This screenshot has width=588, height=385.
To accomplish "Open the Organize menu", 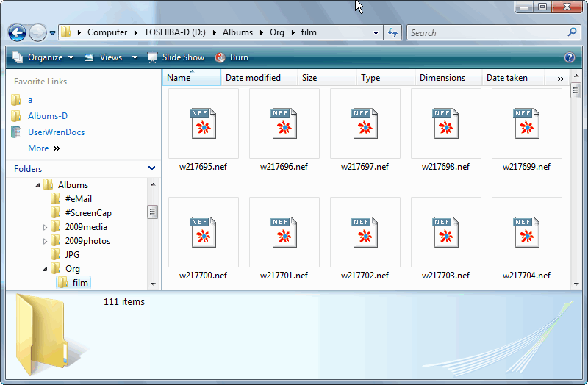I will pos(43,57).
